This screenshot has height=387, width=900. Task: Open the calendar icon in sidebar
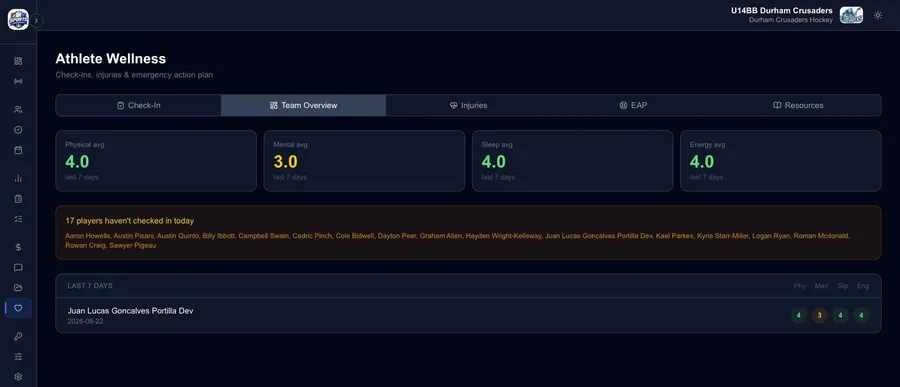(18, 150)
